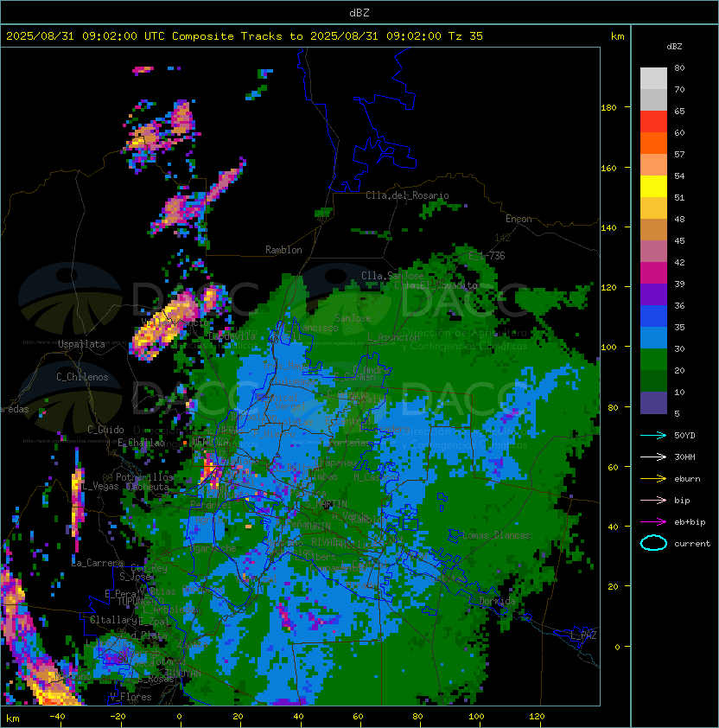Viewport: 719px width, 728px height.
Task: Select the magenta 39 dBZ legend swatch
Action: coord(653,273)
